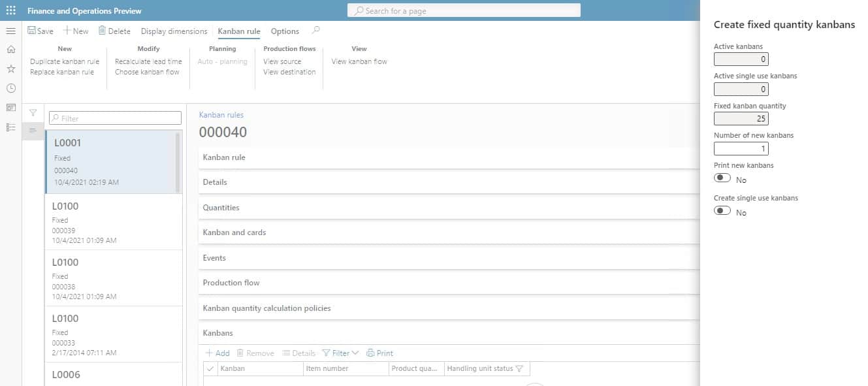Click the Save action
This screenshot has width=868, height=386.
pyautogui.click(x=40, y=31)
